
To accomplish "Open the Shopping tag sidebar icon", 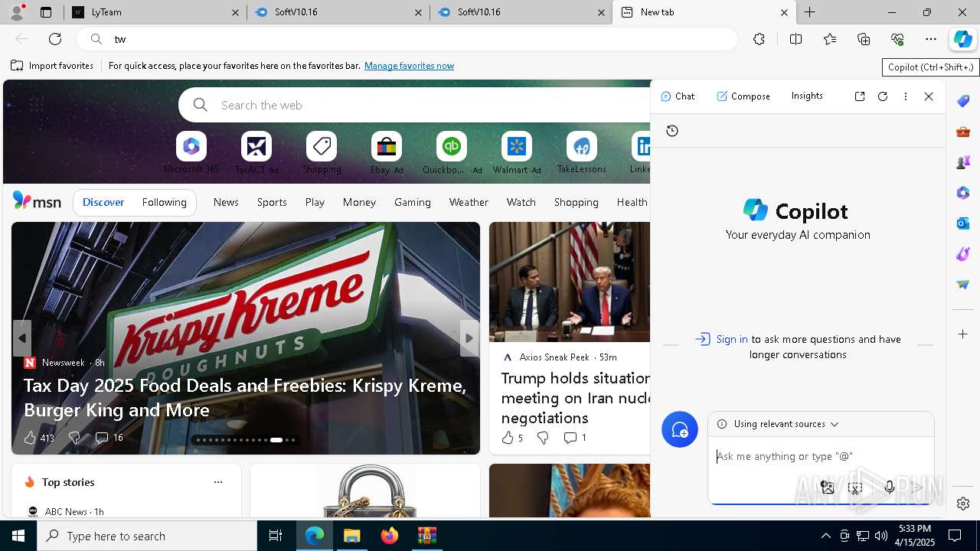I will point(963,101).
